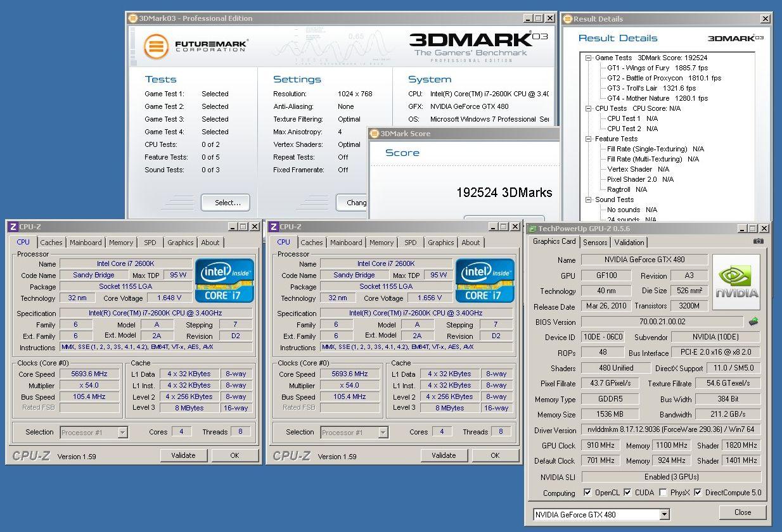This screenshot has height=532, width=782.
Task: Click the camera screenshot icon in GPU-Z
Action: point(759,241)
